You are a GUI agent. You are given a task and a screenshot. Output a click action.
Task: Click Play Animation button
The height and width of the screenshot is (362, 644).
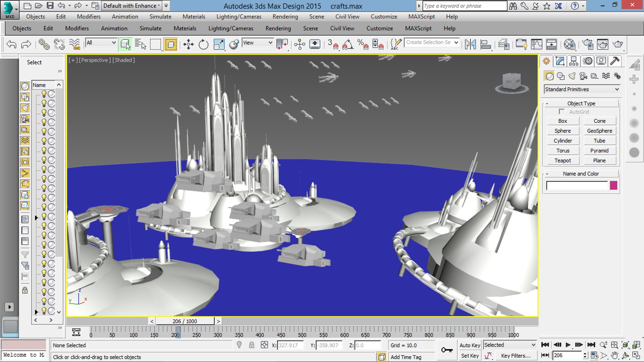pos(568,345)
